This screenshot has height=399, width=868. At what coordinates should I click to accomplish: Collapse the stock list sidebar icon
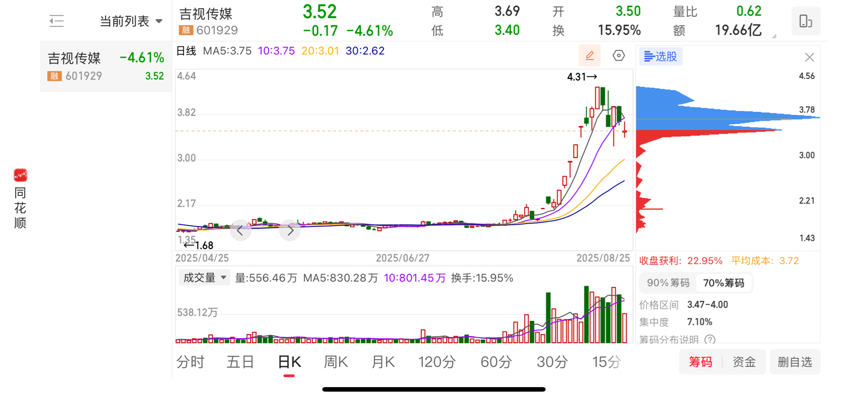(56, 21)
